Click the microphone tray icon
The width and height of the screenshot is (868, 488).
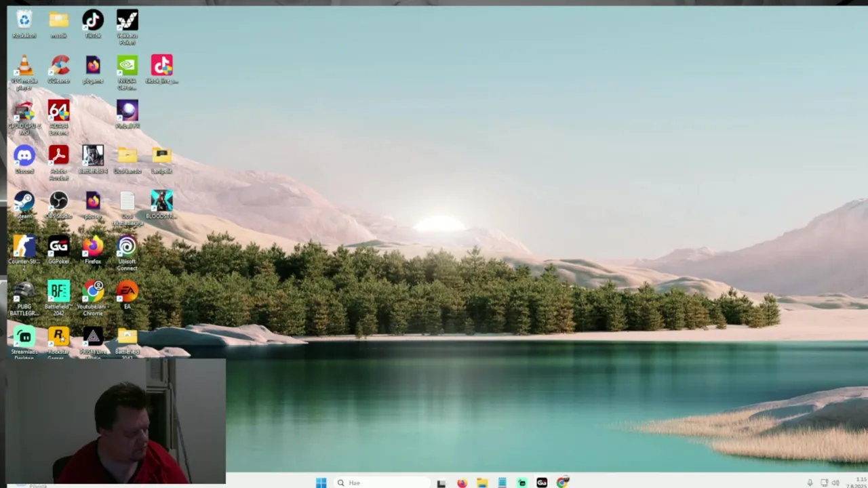(810, 483)
